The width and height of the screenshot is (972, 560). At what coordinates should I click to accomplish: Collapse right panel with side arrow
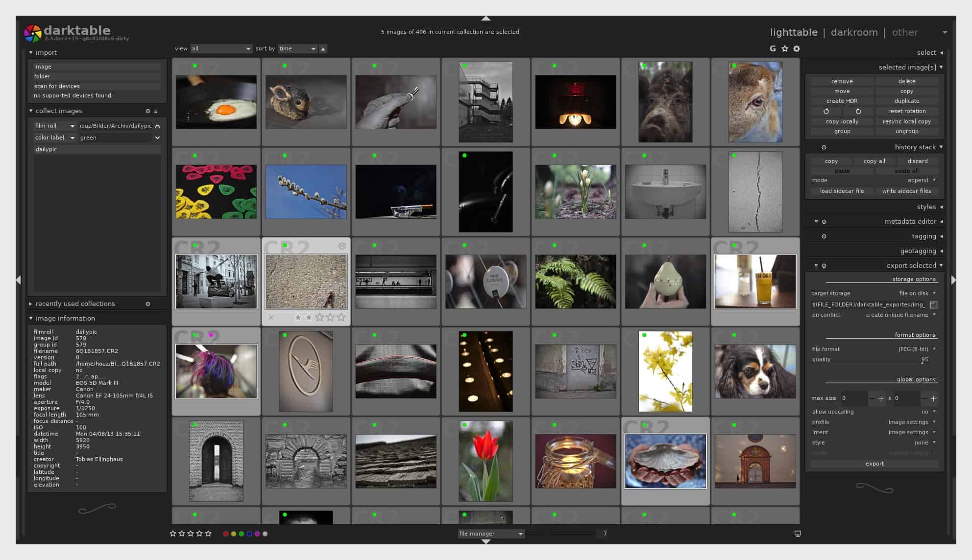(953, 280)
